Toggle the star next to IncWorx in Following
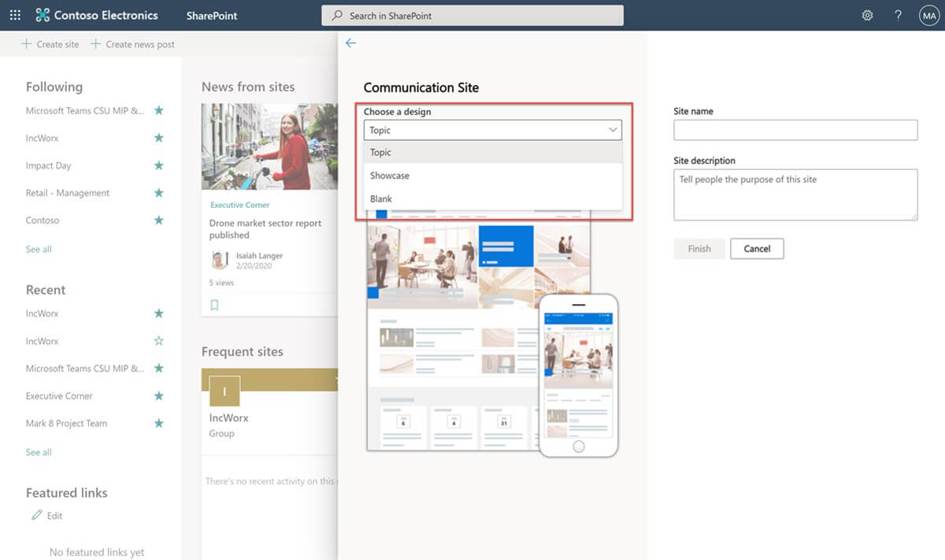This screenshot has height=560, width=945. (159, 138)
